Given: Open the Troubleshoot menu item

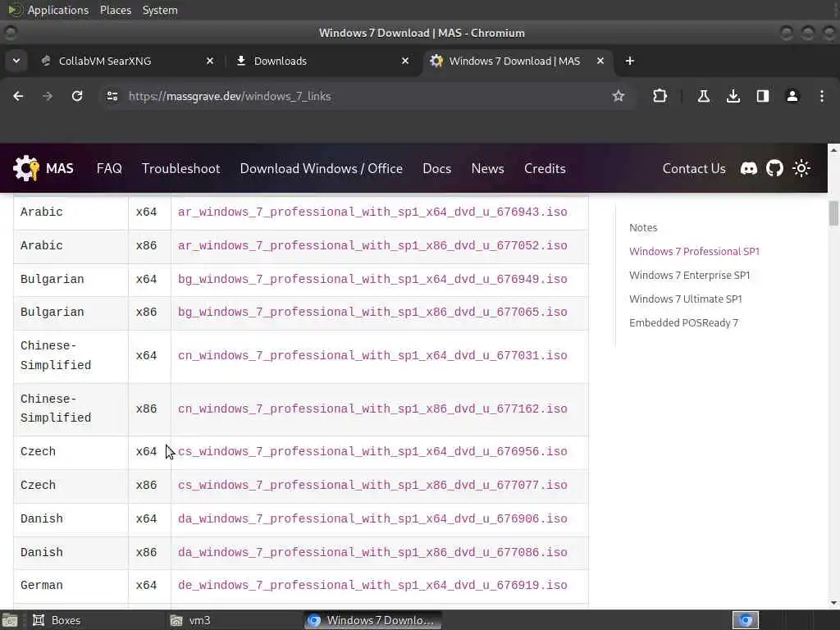Looking at the screenshot, I should [181, 169].
